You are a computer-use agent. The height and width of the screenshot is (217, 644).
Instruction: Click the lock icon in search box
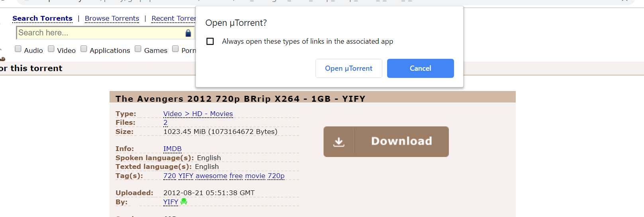[x=188, y=33]
